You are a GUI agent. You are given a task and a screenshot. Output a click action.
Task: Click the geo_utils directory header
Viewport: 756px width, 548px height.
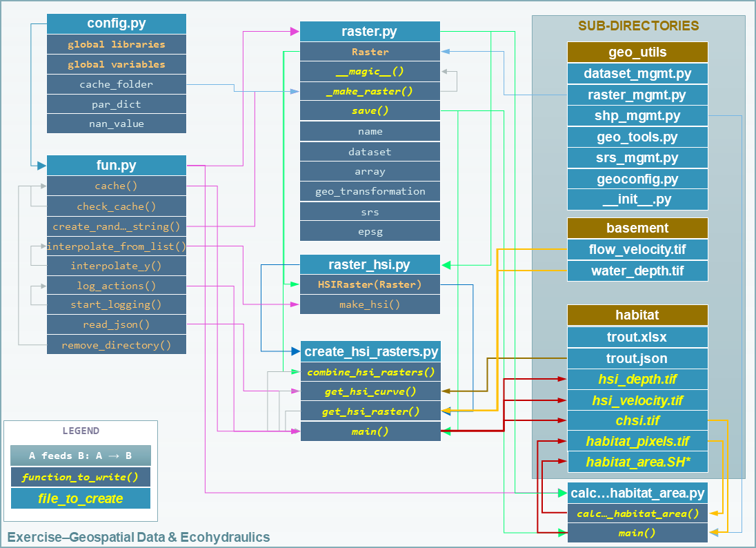(637, 52)
